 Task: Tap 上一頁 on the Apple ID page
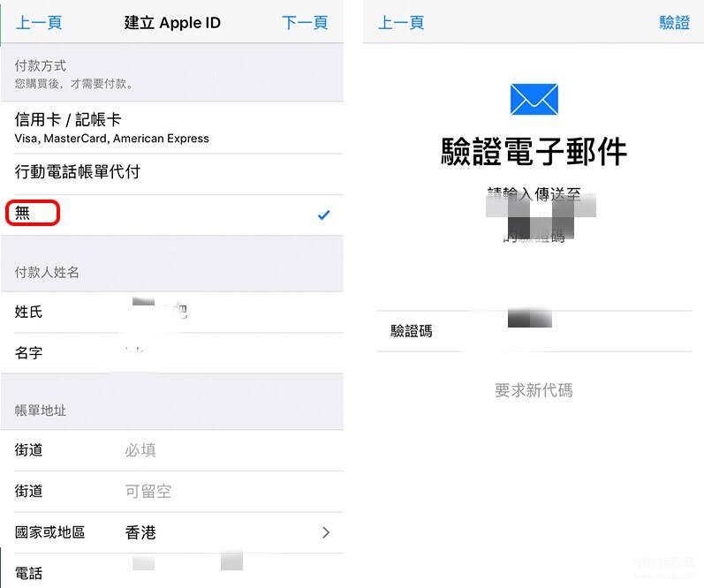pyautogui.click(x=39, y=22)
